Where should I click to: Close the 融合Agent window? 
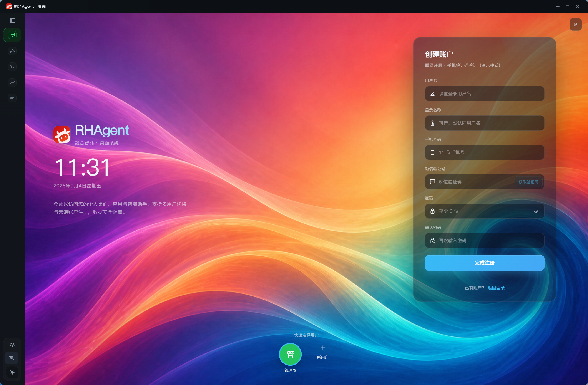[x=578, y=7]
